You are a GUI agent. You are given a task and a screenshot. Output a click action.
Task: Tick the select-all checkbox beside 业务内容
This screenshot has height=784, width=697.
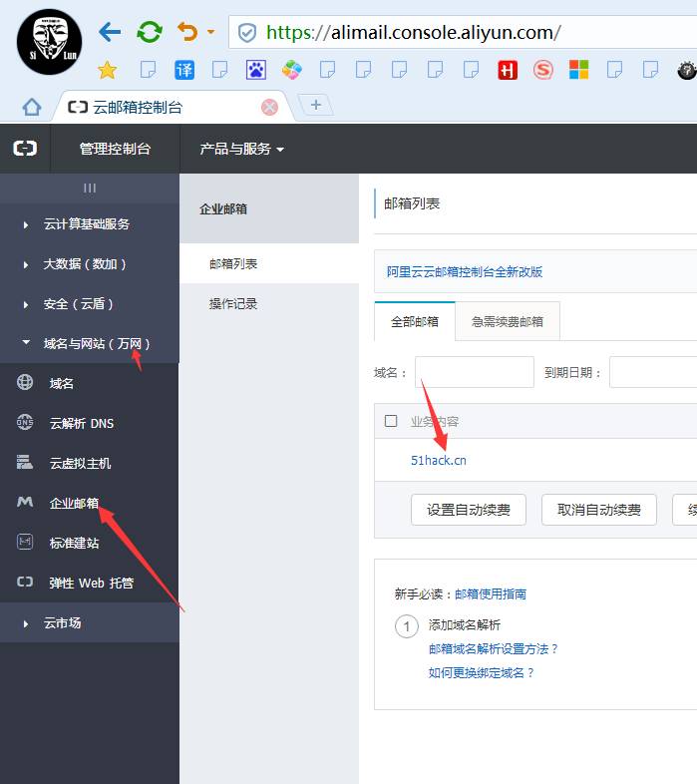coord(391,421)
